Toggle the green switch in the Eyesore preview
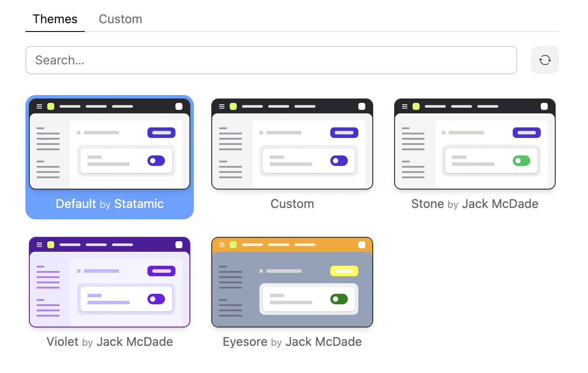This screenshot has width=588, height=373. tap(339, 299)
